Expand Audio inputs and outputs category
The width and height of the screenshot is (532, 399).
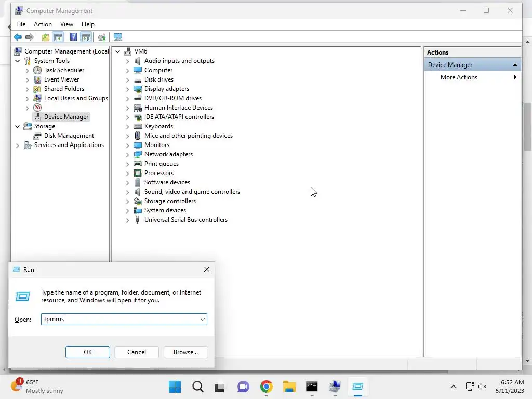[x=127, y=61]
